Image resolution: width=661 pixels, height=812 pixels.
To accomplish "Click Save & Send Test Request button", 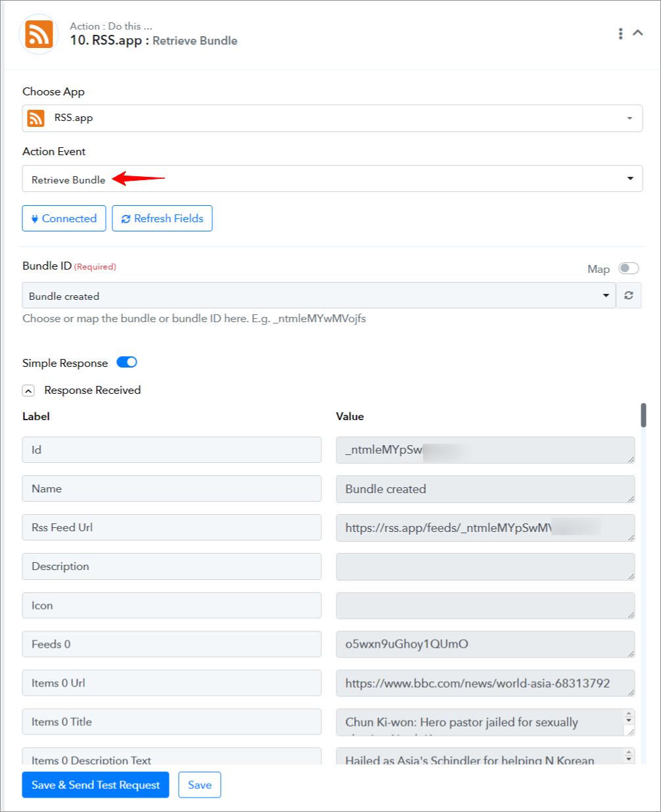I will 95,785.
